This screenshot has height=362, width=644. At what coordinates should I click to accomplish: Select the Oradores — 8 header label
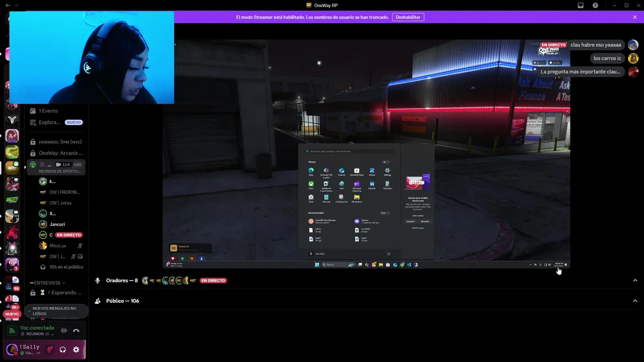[122, 281]
